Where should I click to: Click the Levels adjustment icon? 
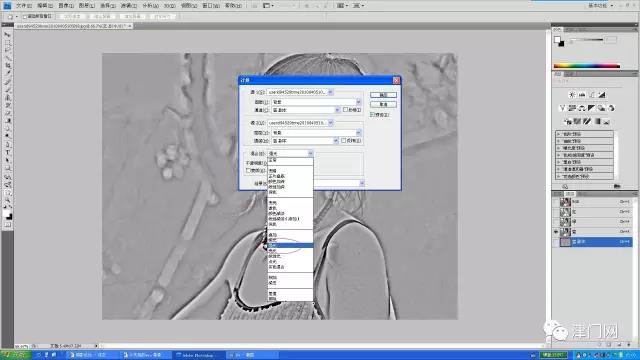pos(582,95)
